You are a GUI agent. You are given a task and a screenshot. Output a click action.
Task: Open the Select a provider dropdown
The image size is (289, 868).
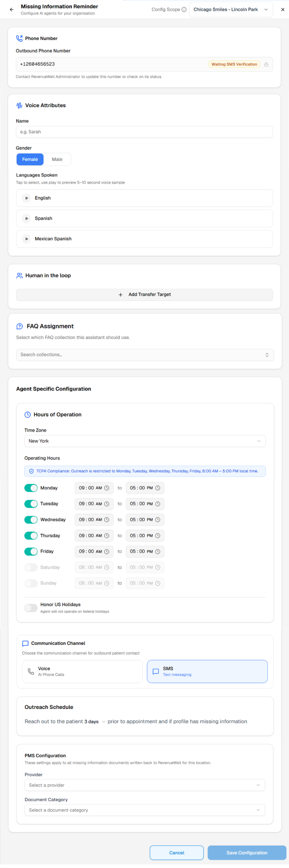pos(144,785)
